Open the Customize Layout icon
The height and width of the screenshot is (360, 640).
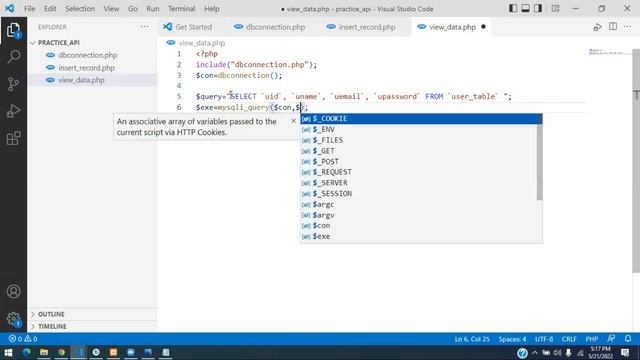tap(556, 8)
